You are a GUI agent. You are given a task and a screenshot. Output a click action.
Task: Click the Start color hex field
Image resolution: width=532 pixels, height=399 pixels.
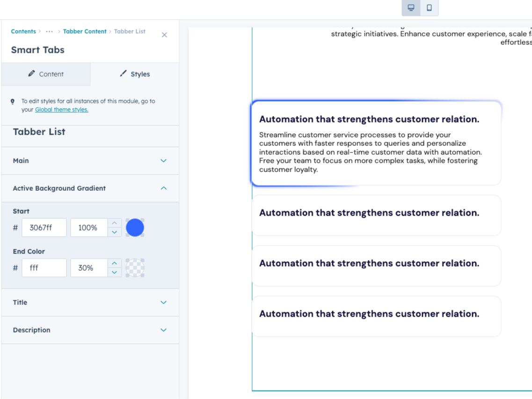tap(44, 228)
